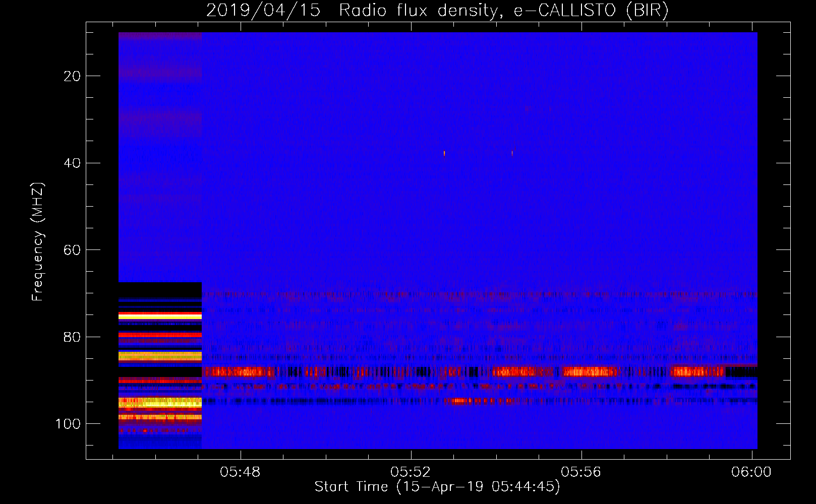Viewport: 816px width, 504px height.
Task: Click the 20 frequency tick label
Action: tap(72, 76)
